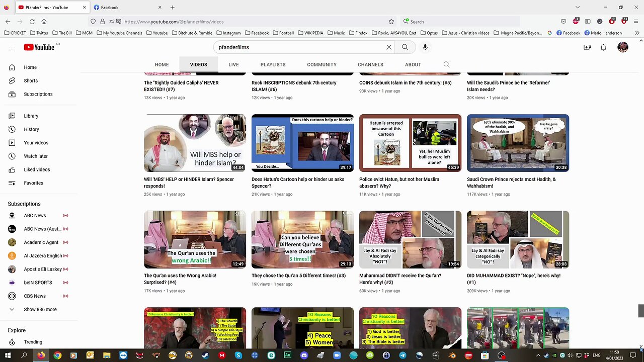
Task: Open the list all tabs dropdown
Action: coord(577,8)
